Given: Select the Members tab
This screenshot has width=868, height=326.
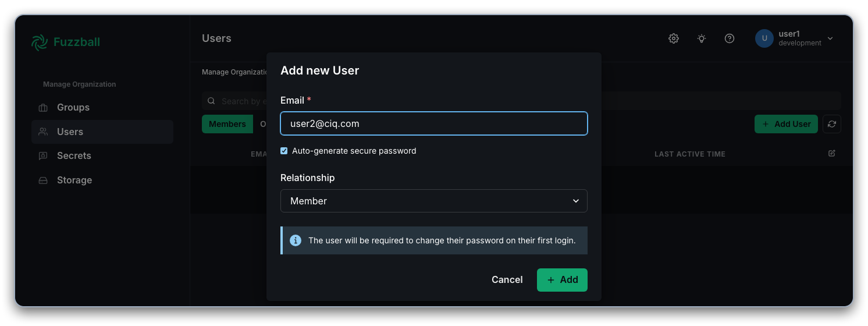Looking at the screenshot, I should click(227, 124).
